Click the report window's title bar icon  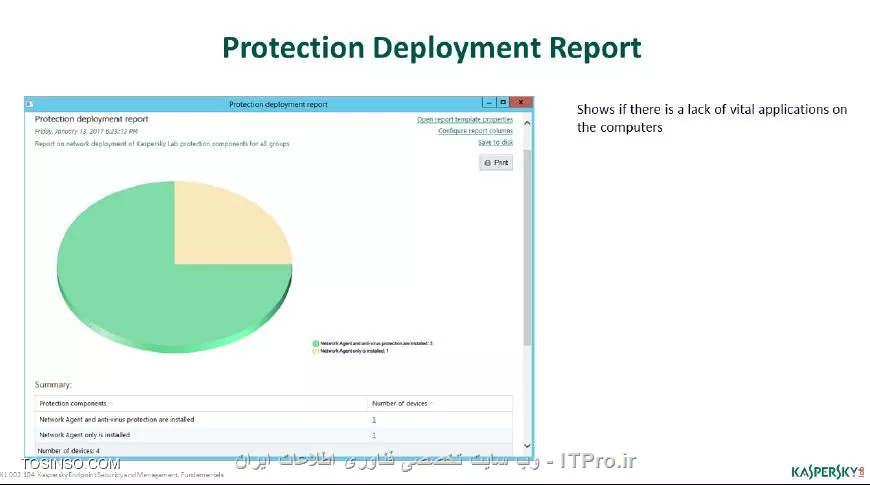pos(29,104)
